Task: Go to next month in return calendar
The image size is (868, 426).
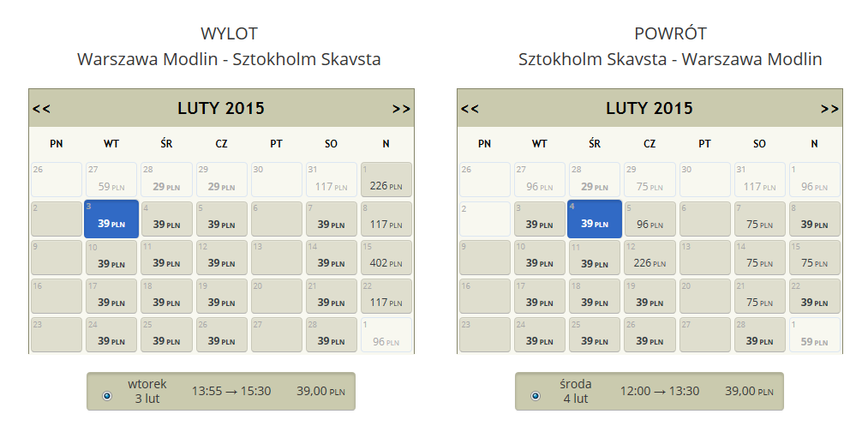Action: pyautogui.click(x=829, y=109)
